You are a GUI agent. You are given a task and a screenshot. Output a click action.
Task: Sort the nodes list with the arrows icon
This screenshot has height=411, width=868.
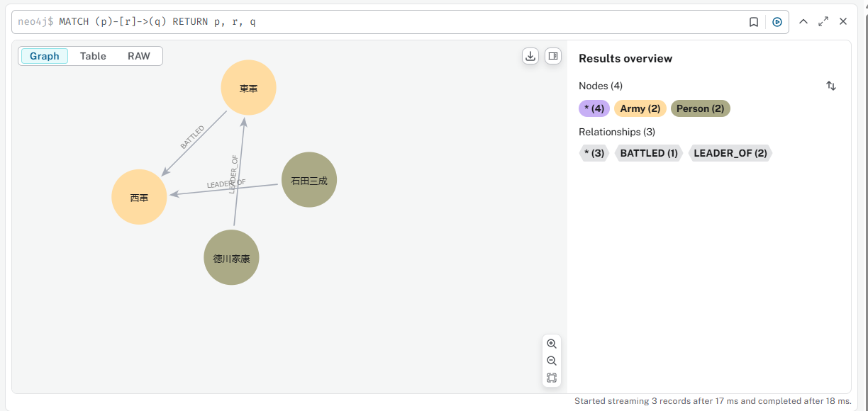pos(831,86)
